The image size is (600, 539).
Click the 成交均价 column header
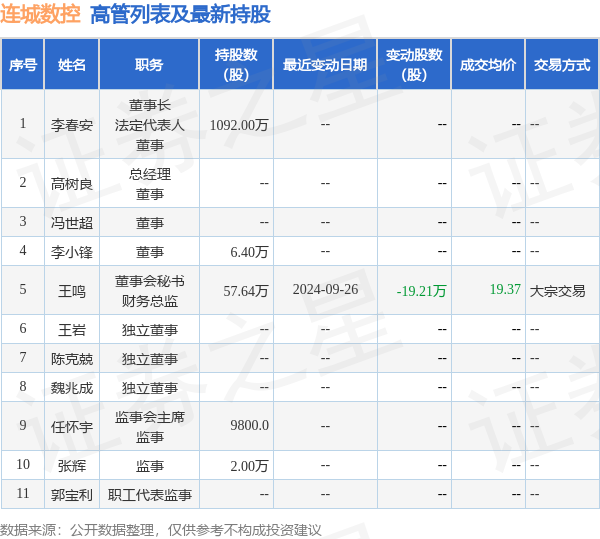[x=488, y=65]
